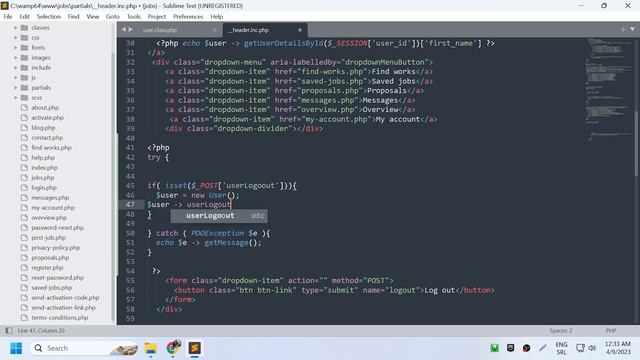Open the Goto menu
This screenshot has width=640, height=360.
click(113, 17)
